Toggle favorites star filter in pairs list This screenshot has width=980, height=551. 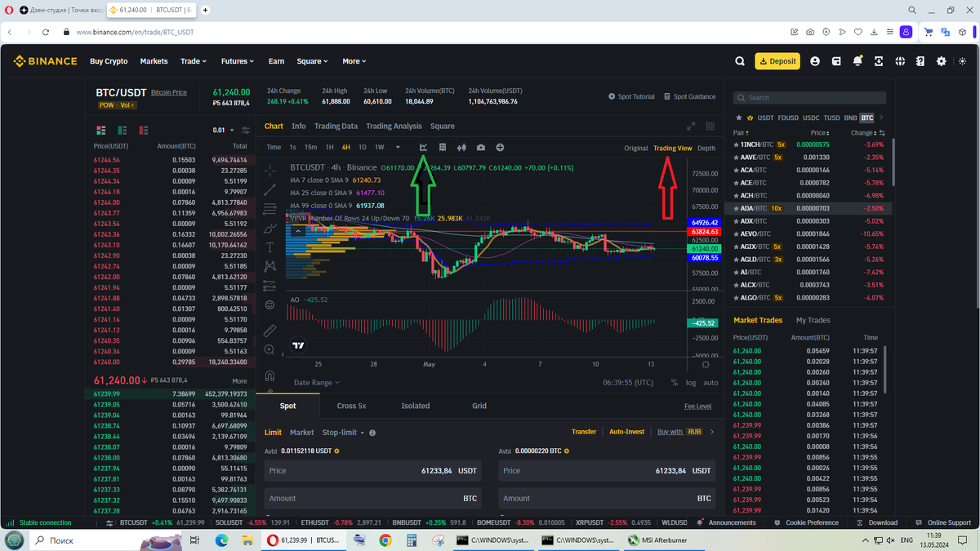point(739,118)
